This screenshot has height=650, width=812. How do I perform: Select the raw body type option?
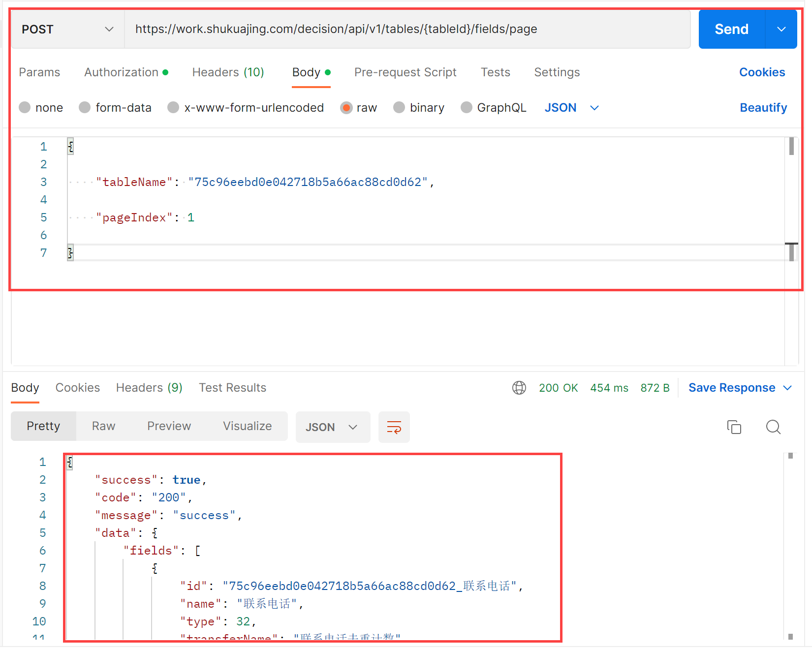click(346, 108)
